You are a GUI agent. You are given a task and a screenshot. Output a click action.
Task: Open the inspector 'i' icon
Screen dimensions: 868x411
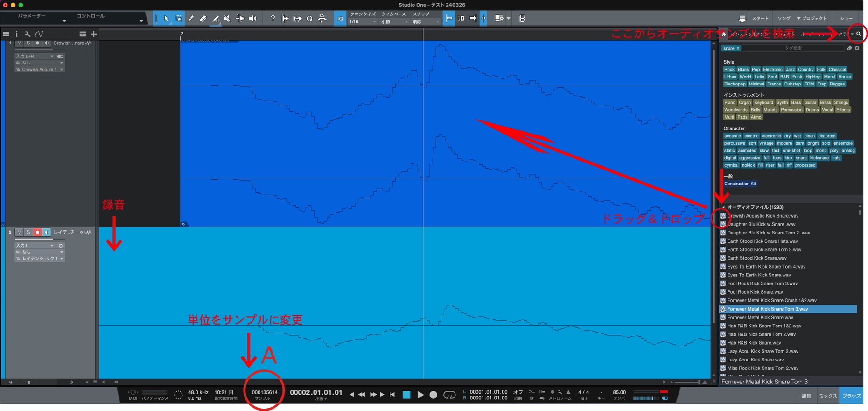click(x=17, y=34)
